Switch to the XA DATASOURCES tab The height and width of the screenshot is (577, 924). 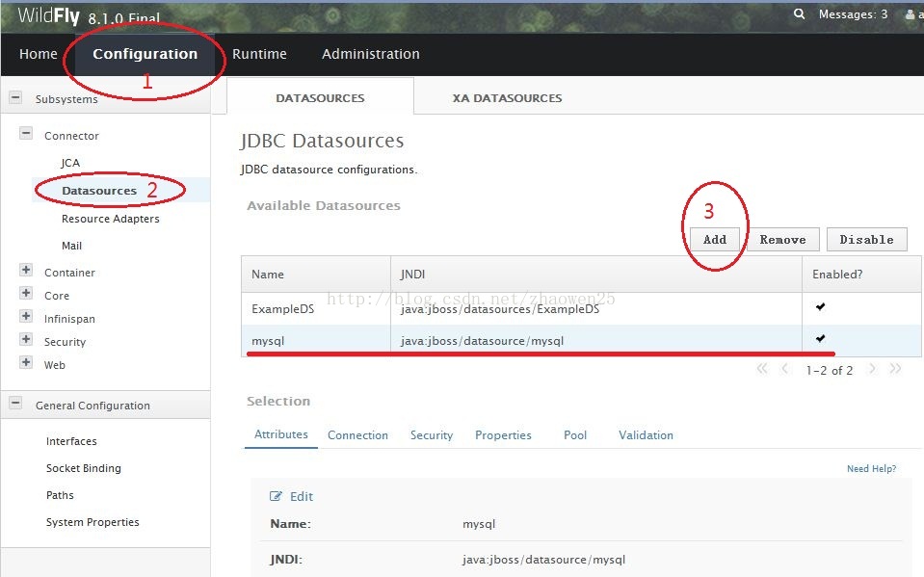[x=507, y=98]
